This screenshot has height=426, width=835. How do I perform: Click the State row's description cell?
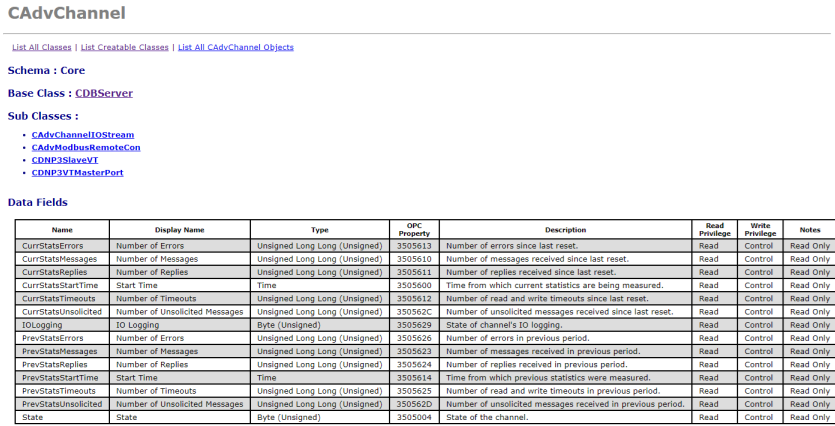[x=486, y=417]
